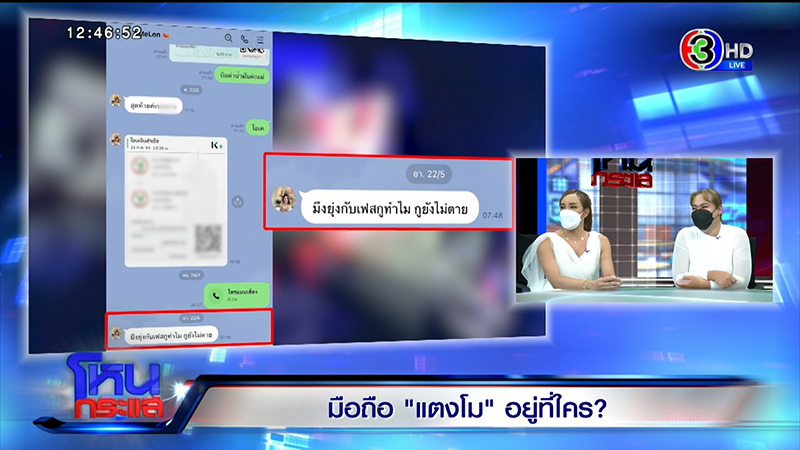
Task: Click the headline 'มือถือ "แตงโม" อยู่ที่ใคร?'
Action: 467,409
